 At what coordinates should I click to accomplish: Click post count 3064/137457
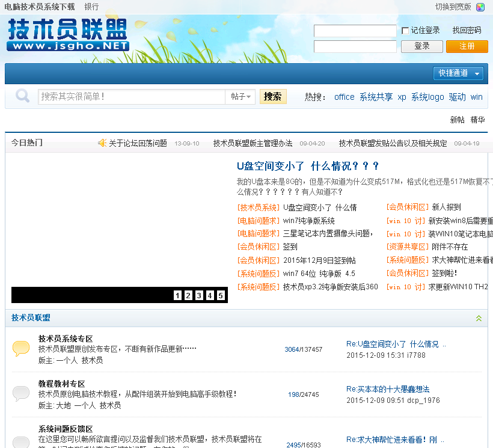tap(304, 349)
